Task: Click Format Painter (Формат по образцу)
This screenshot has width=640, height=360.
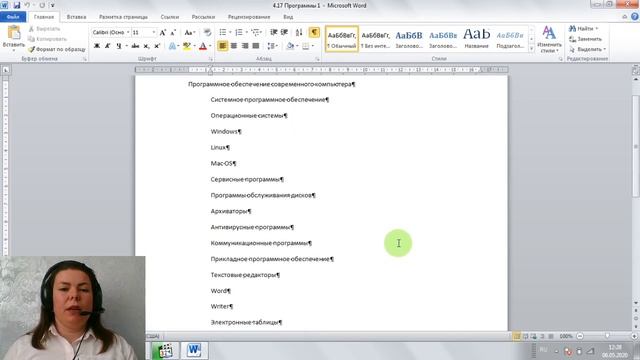Action: (57, 49)
